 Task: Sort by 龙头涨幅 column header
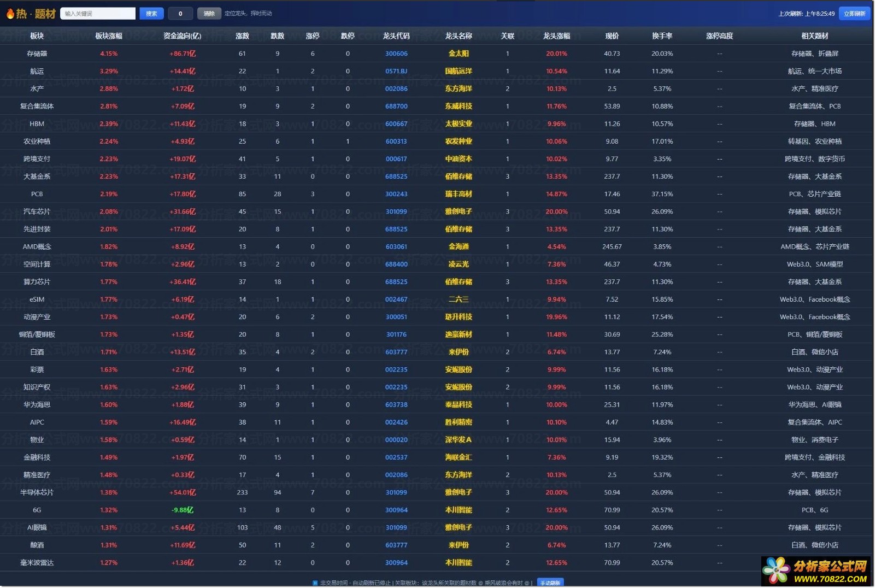click(x=557, y=36)
